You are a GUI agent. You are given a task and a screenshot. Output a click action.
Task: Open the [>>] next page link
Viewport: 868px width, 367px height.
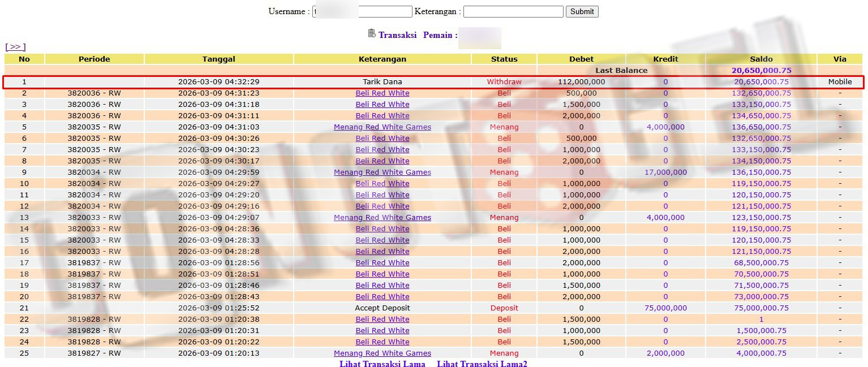click(x=15, y=47)
